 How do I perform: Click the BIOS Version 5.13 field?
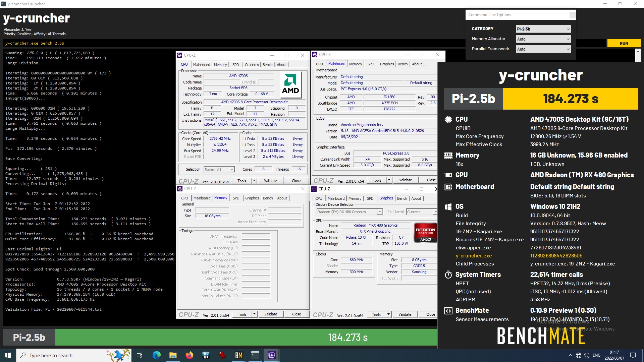click(x=388, y=131)
